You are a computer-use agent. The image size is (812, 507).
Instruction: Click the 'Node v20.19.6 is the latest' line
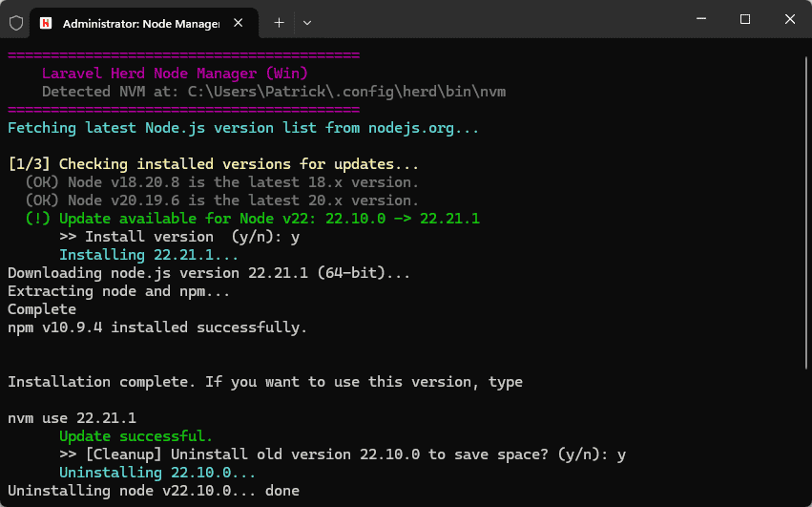pos(221,201)
